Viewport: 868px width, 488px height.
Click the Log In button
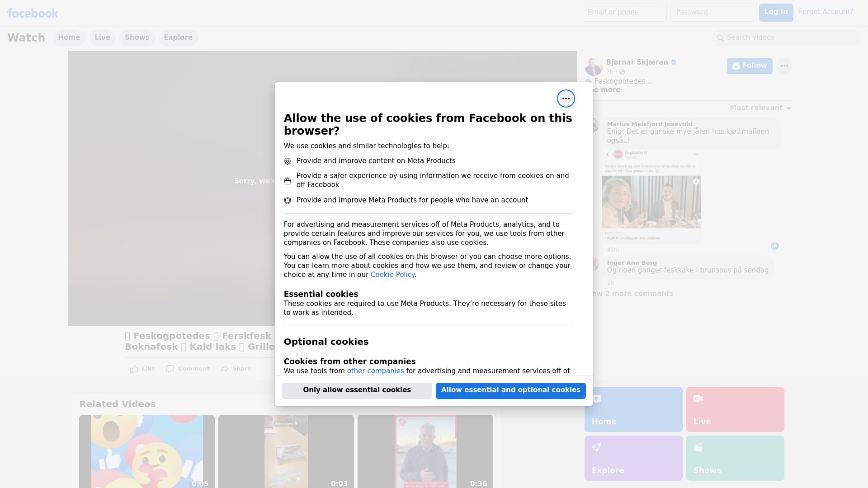click(x=776, y=13)
